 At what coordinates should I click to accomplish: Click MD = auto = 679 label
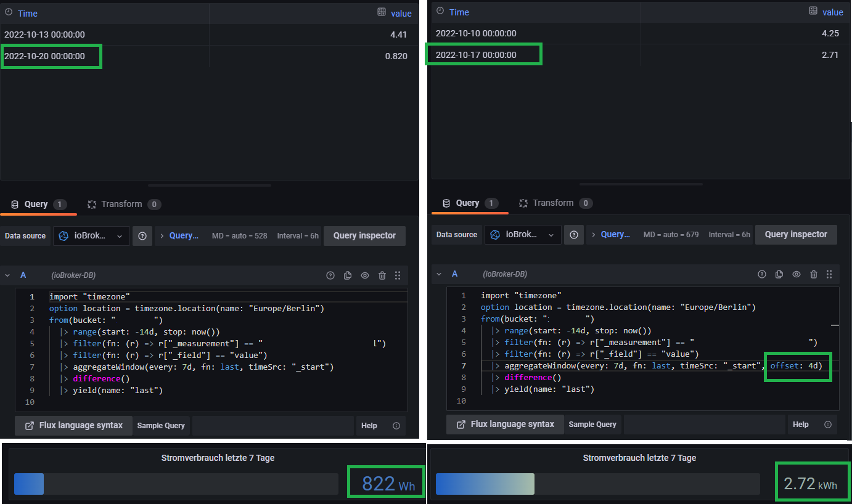pos(671,235)
